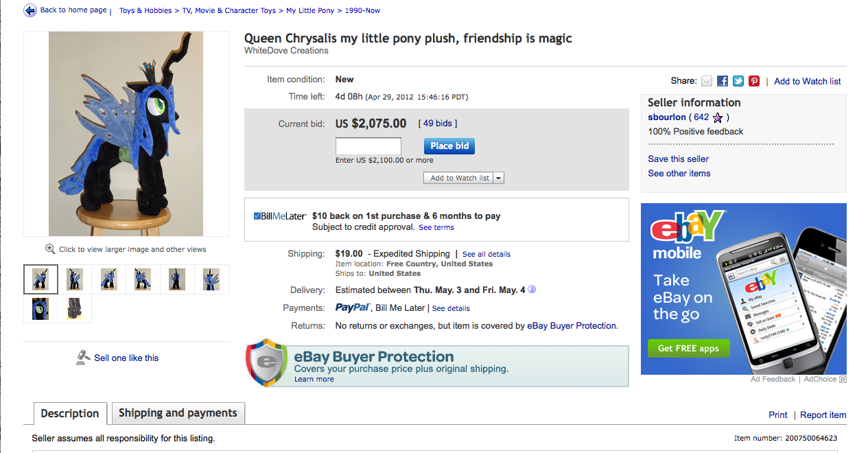Click the magnifier zoom icon under the photo
Screen dimensions: 868x453
[50, 249]
